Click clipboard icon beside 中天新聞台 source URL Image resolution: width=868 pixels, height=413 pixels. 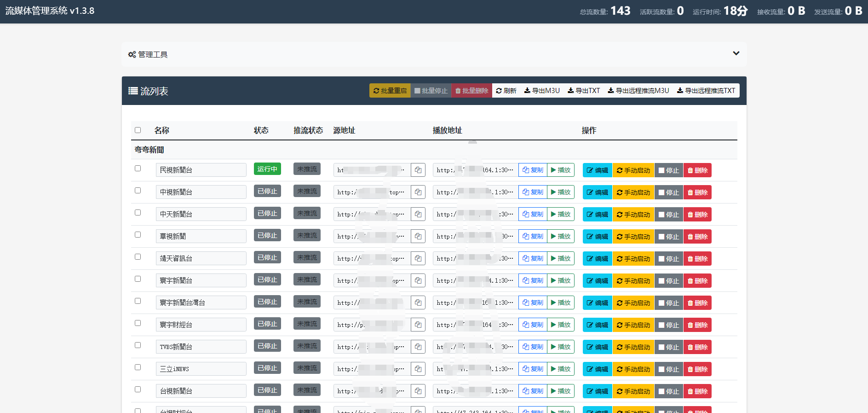418,214
